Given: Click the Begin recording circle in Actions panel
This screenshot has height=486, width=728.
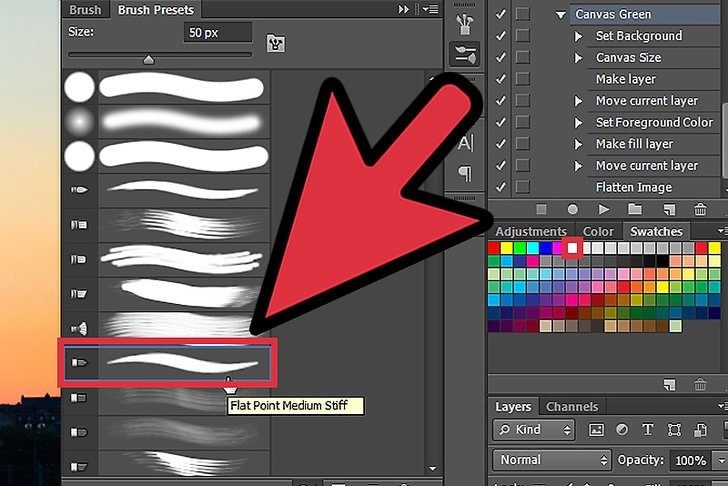Looking at the screenshot, I should (573, 209).
